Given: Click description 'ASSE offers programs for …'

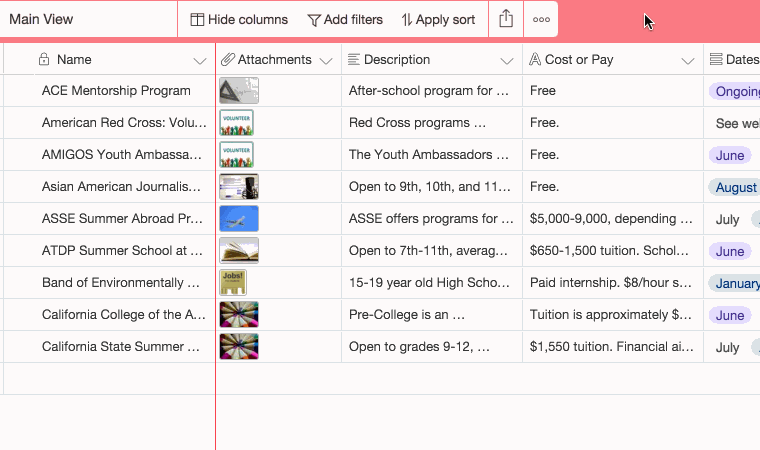Looking at the screenshot, I should point(432,219).
